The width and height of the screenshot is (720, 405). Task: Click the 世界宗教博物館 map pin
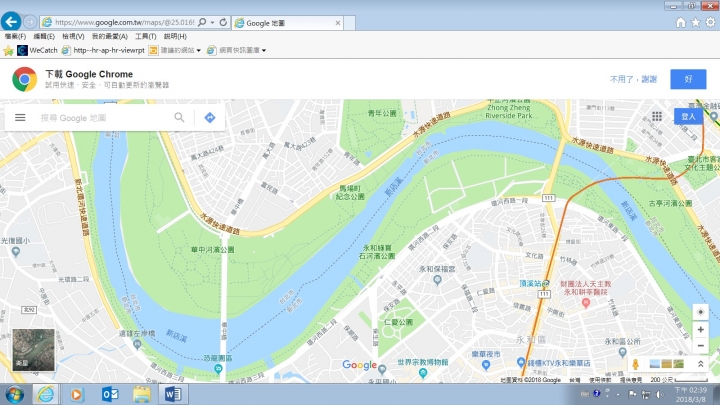click(x=423, y=373)
